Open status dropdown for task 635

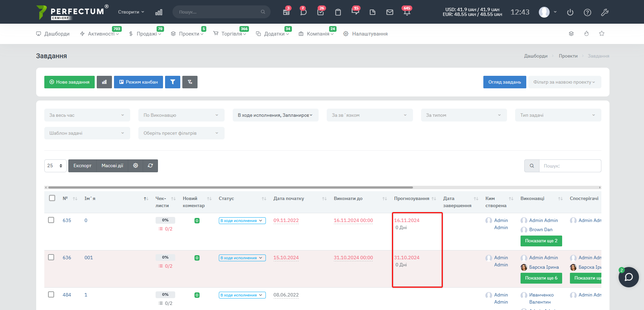pyautogui.click(x=242, y=221)
